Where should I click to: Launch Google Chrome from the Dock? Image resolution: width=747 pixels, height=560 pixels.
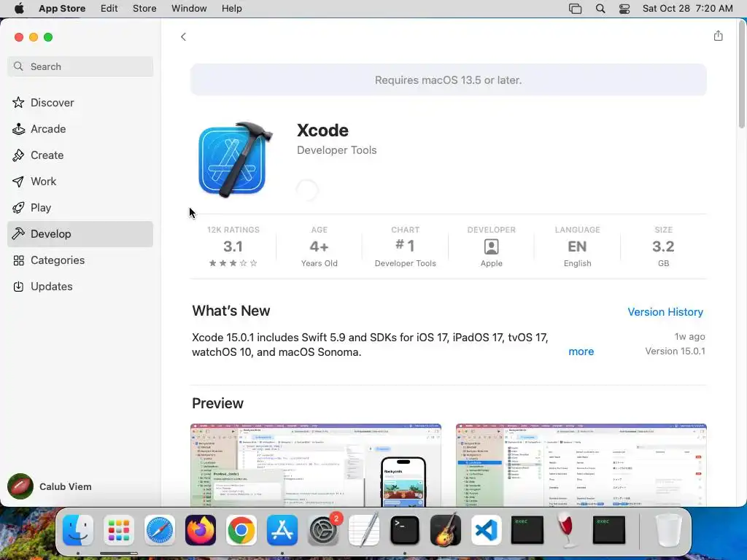point(241,530)
